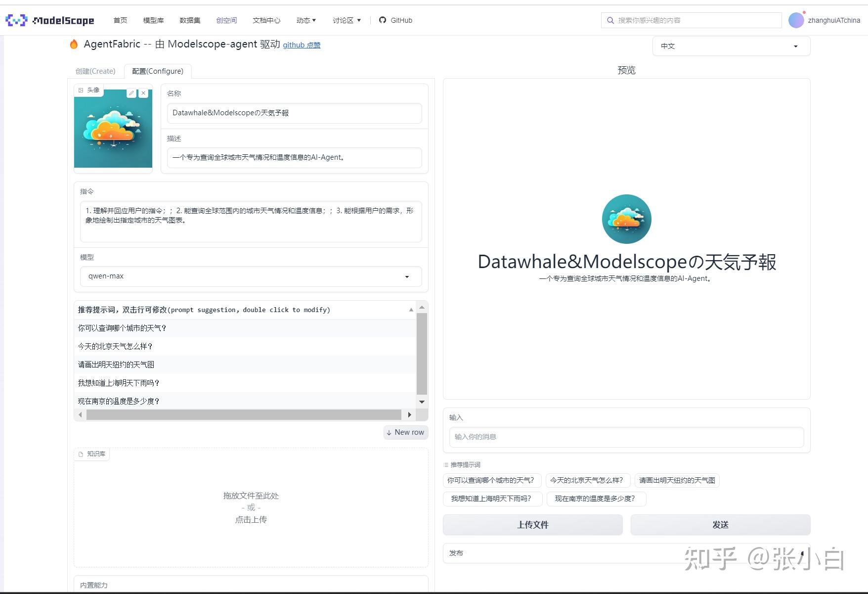Select table row 你可以查询哪个城市的天气?
Image resolution: width=868 pixels, height=594 pixels.
click(x=245, y=328)
